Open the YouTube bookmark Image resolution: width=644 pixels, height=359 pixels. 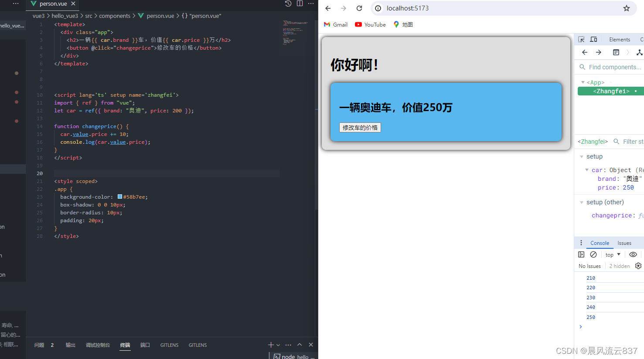tap(370, 24)
